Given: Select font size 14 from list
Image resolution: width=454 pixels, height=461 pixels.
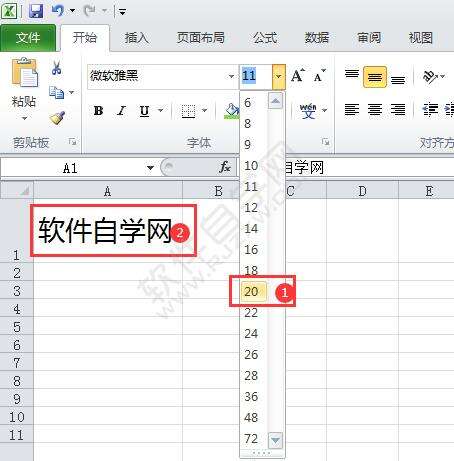Looking at the screenshot, I should (251, 229).
